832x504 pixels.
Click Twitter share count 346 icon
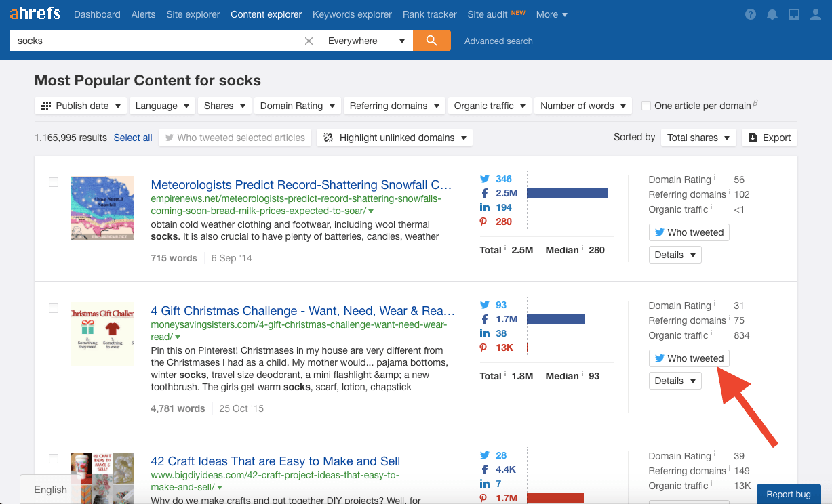pos(485,179)
